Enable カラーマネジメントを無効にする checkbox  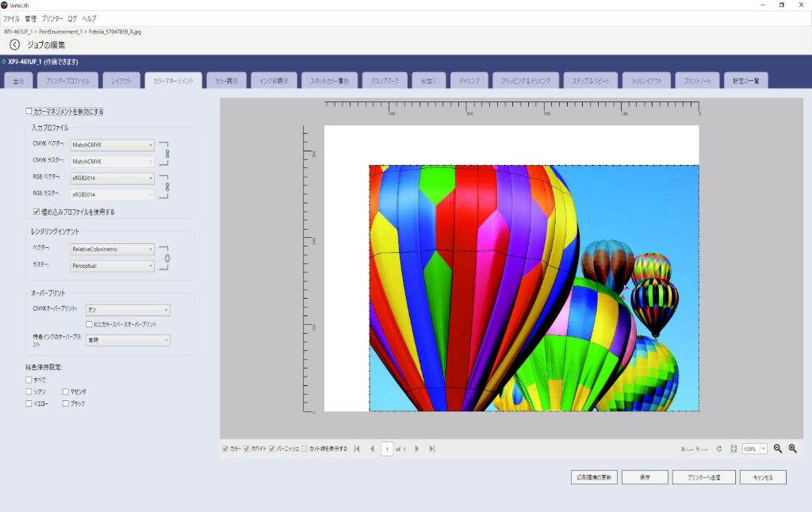(29, 112)
